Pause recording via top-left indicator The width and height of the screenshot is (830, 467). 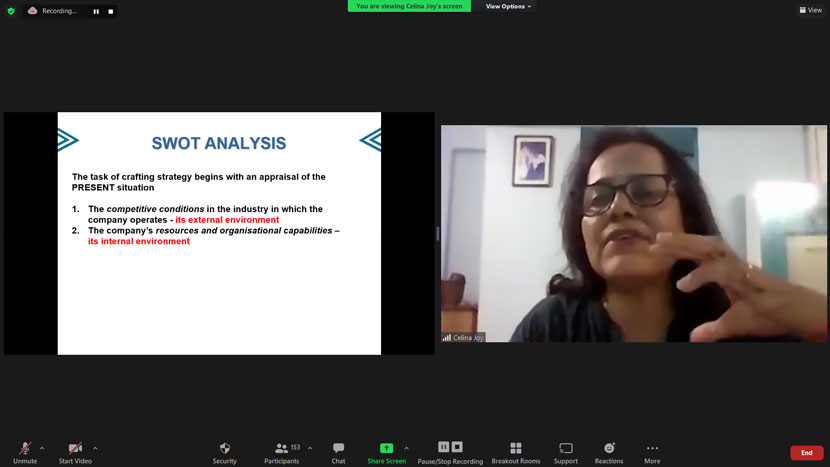point(96,11)
